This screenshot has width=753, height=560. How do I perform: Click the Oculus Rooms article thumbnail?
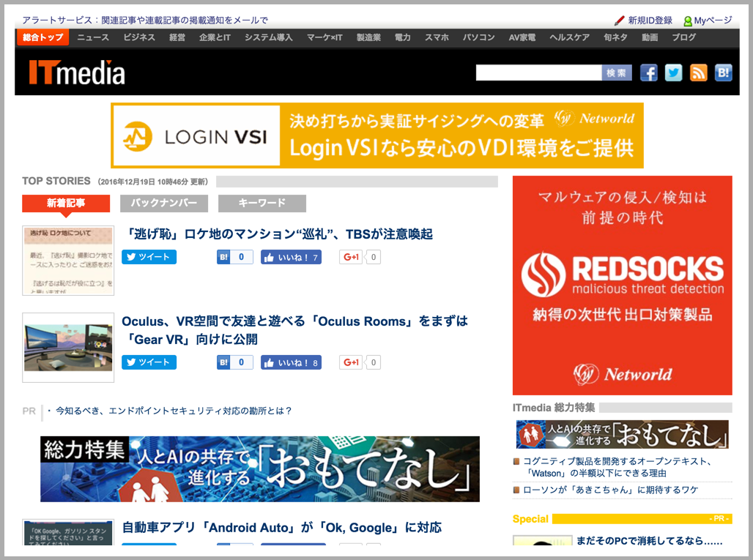[68, 348]
